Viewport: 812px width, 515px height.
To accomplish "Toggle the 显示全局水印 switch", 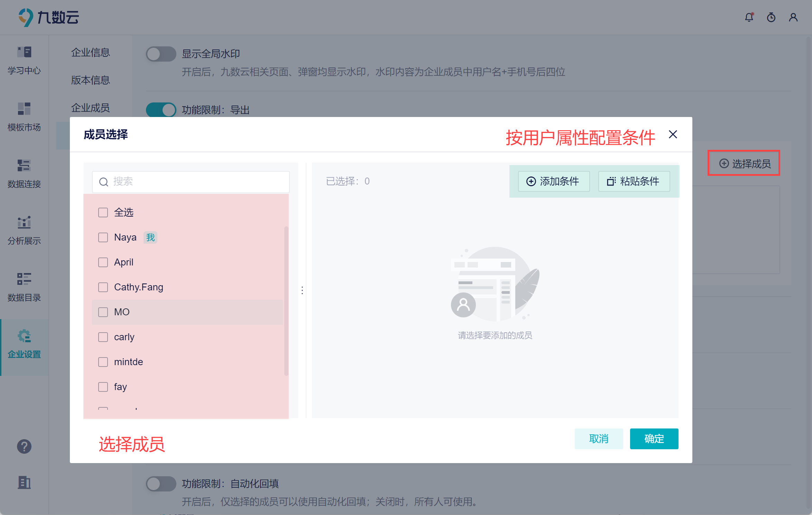I will pyautogui.click(x=161, y=54).
